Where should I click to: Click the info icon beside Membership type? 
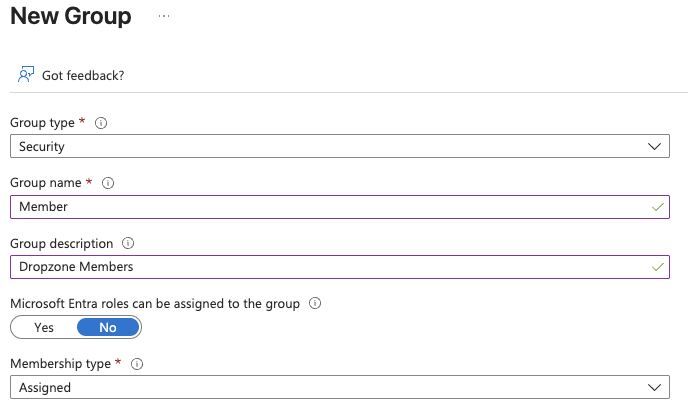pos(137,364)
